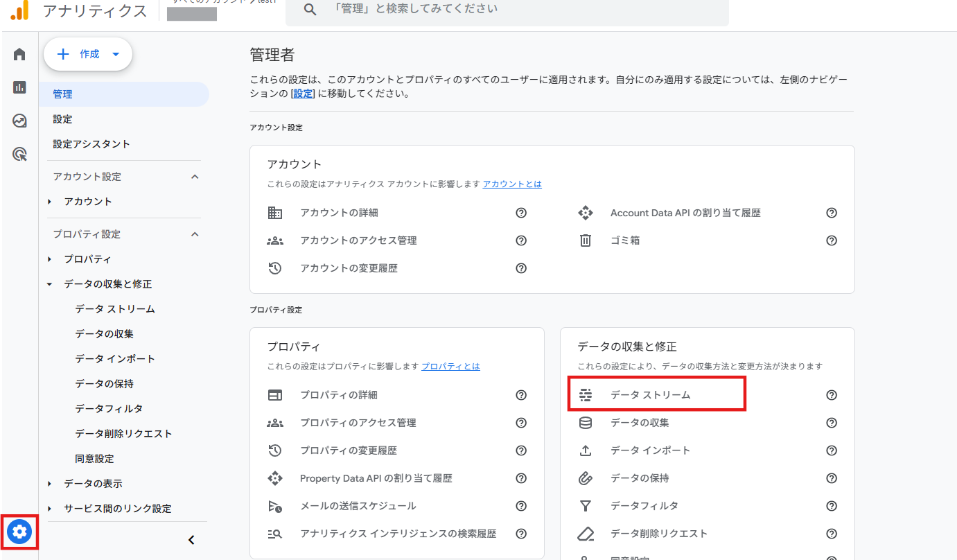Viewport: 957px width, 560px height.
Task: Open データ インポート in the データの収集と修正 card
Action: tap(651, 450)
